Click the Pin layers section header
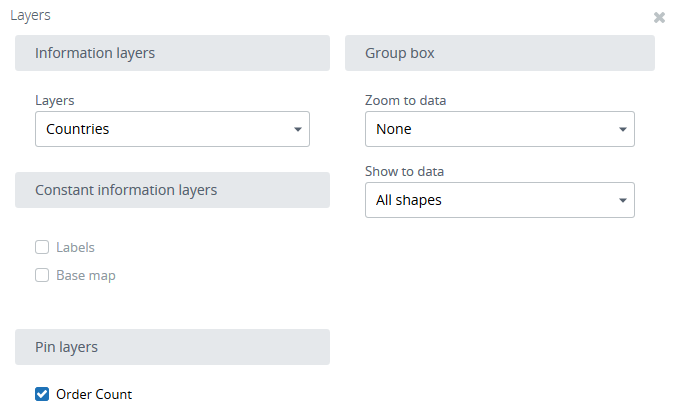677x412 pixels. (x=172, y=347)
